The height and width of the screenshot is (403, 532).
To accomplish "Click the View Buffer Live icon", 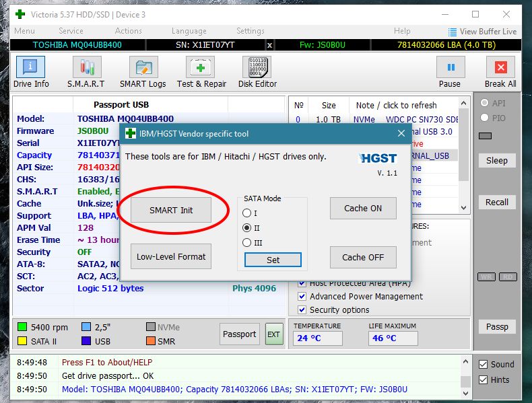I will point(453,32).
